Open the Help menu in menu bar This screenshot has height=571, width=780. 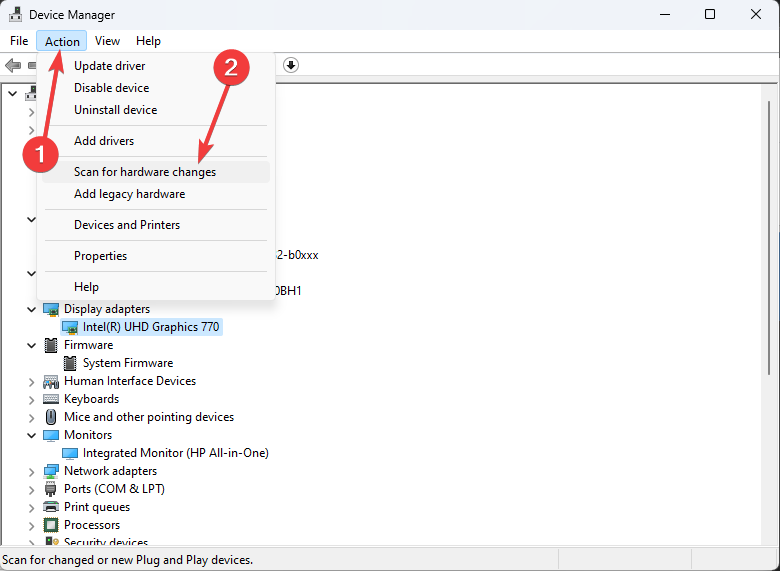coord(148,41)
